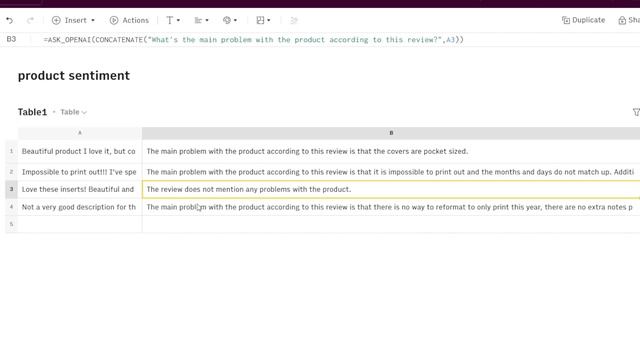Click cell 'Impossible to print out!!! I've spe'
The image size is (640, 360).
coord(80,172)
